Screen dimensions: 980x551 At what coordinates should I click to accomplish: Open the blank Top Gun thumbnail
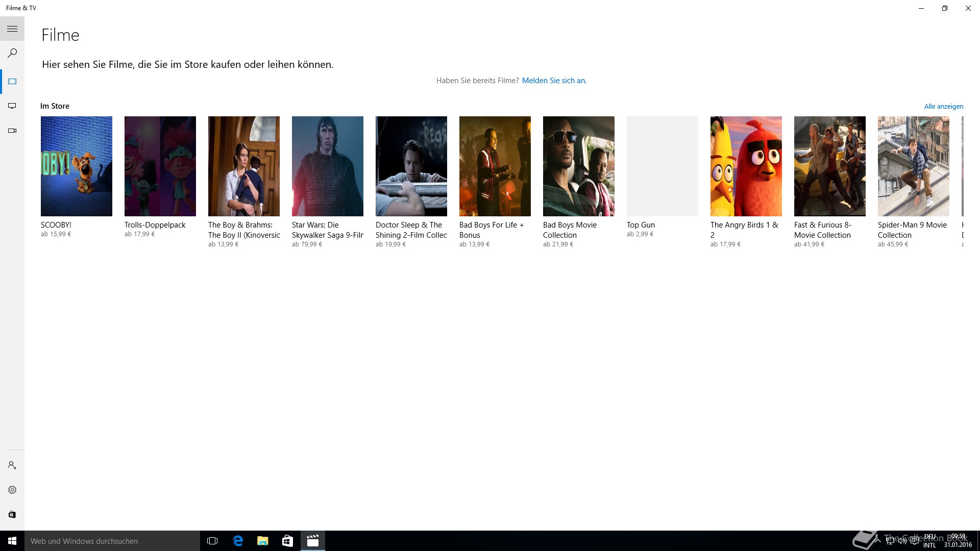[x=663, y=166]
